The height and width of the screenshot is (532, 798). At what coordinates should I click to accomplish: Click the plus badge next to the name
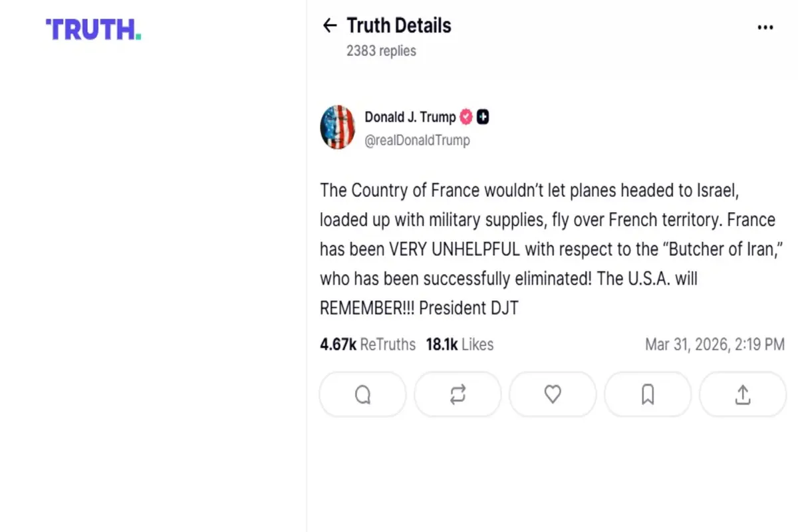pyautogui.click(x=483, y=117)
